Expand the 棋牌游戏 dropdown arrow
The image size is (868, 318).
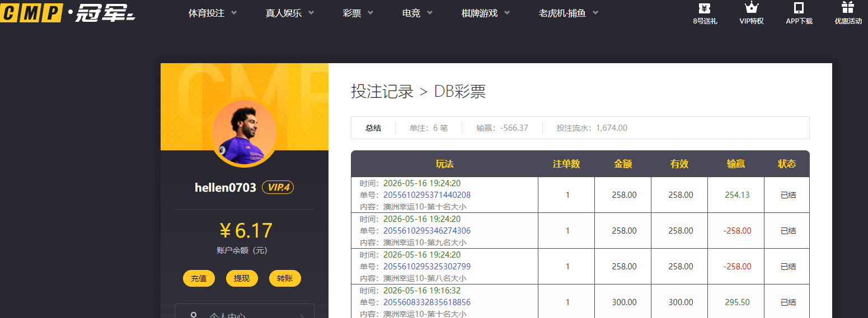click(x=507, y=13)
